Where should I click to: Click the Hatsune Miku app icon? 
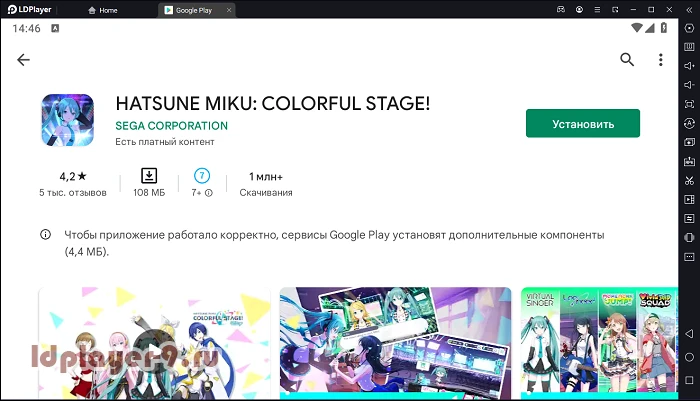pos(68,120)
